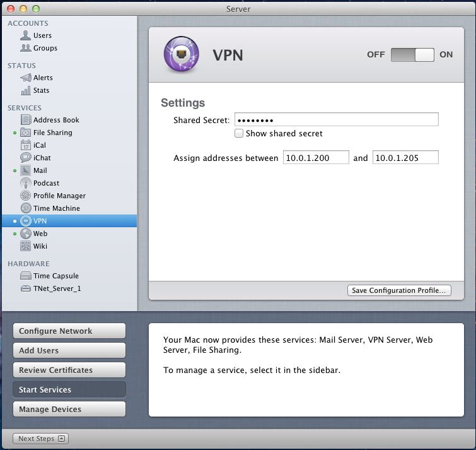Close the Server window
The image size is (476, 450).
(x=11, y=9)
